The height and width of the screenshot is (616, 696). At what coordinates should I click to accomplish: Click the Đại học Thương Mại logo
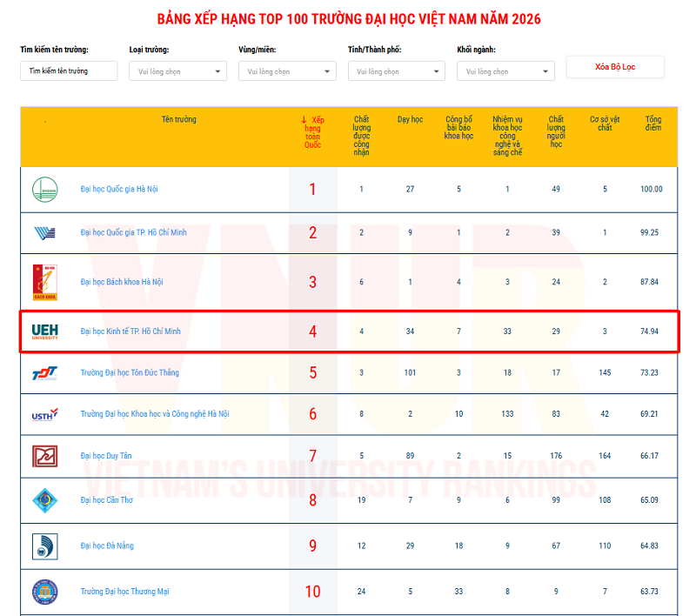coord(44,592)
